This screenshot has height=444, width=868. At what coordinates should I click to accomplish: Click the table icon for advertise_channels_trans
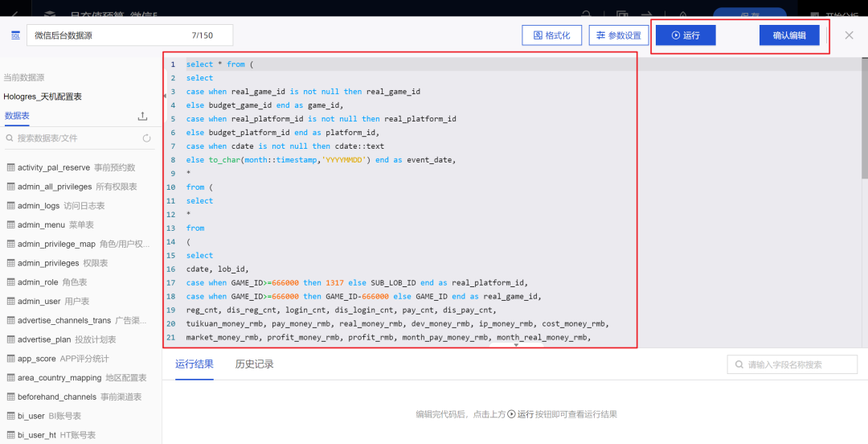click(10, 320)
